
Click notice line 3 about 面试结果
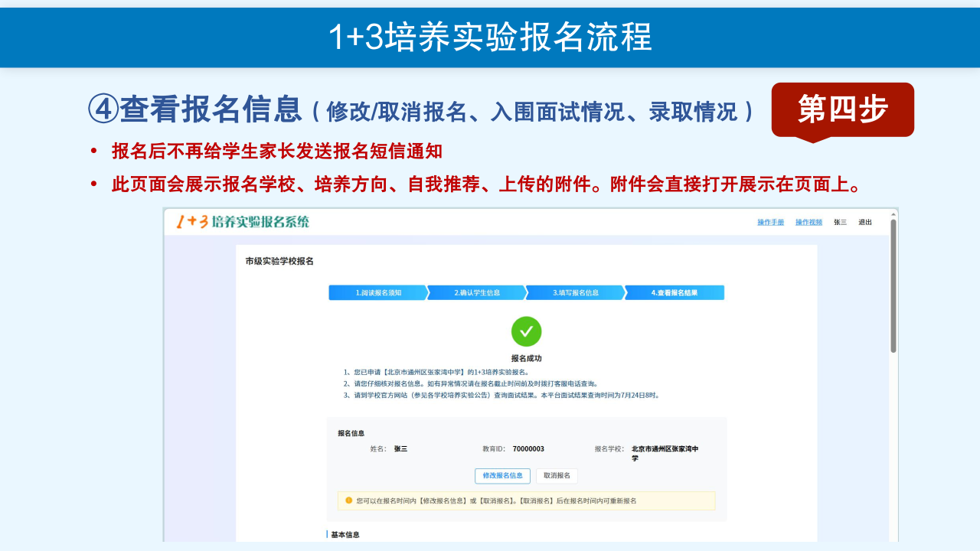click(x=501, y=396)
